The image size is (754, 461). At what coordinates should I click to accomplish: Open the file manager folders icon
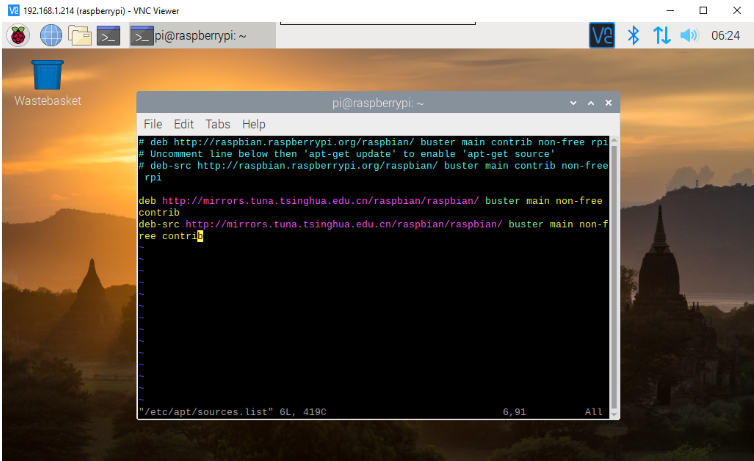click(x=79, y=36)
